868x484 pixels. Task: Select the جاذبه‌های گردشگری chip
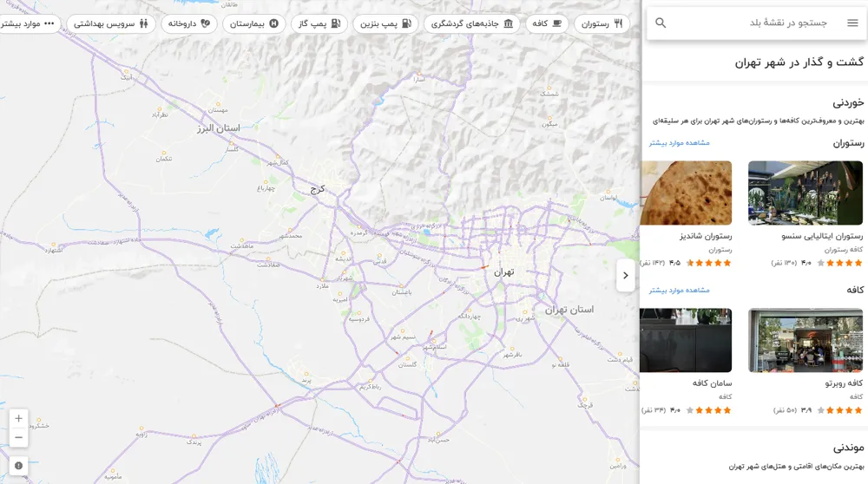471,23
